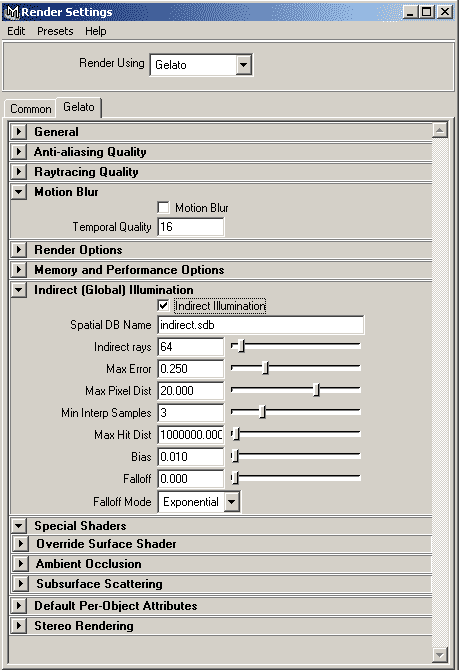Uncheck the Indirect Illumination checkbox

[163, 306]
